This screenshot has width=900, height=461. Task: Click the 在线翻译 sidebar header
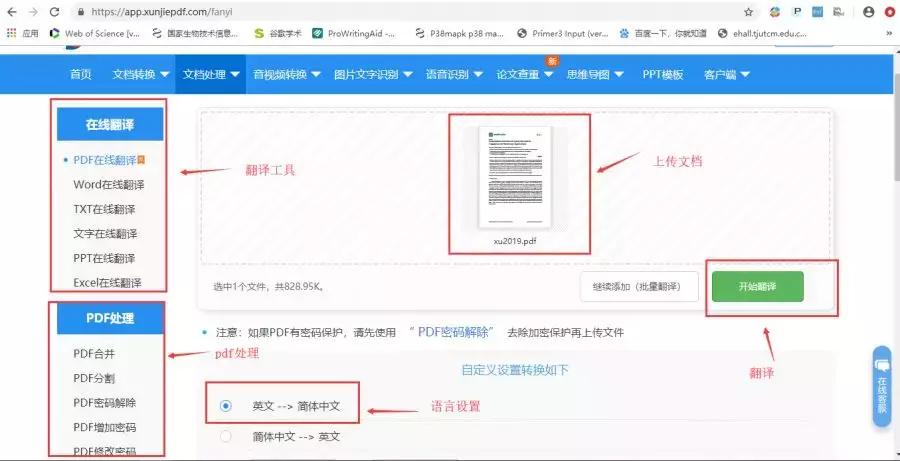110,124
